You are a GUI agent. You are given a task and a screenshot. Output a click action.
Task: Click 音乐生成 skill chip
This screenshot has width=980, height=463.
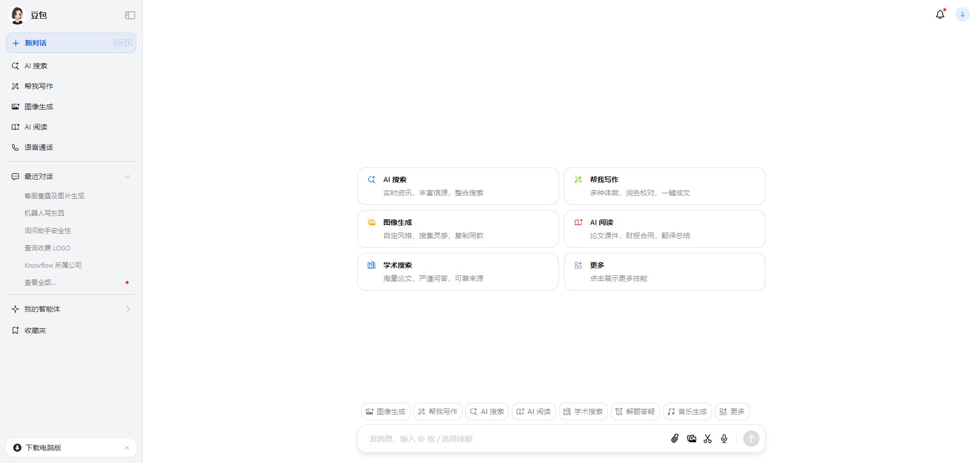(x=688, y=411)
